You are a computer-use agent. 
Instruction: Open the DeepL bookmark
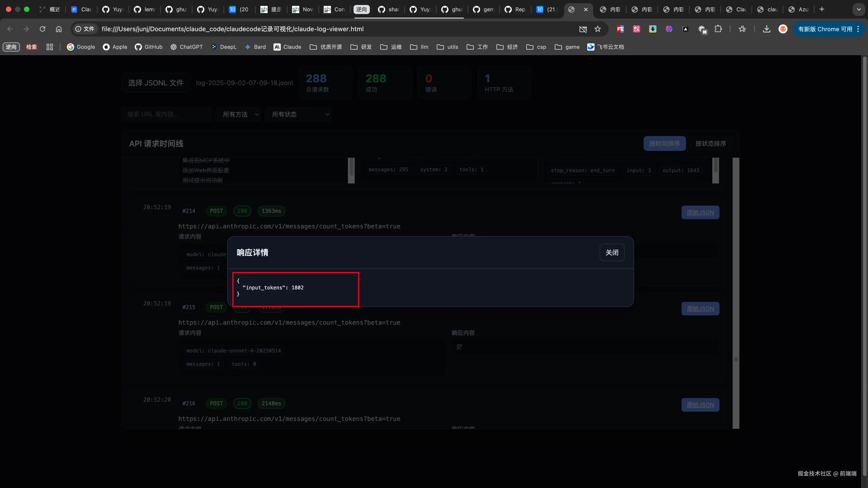224,47
